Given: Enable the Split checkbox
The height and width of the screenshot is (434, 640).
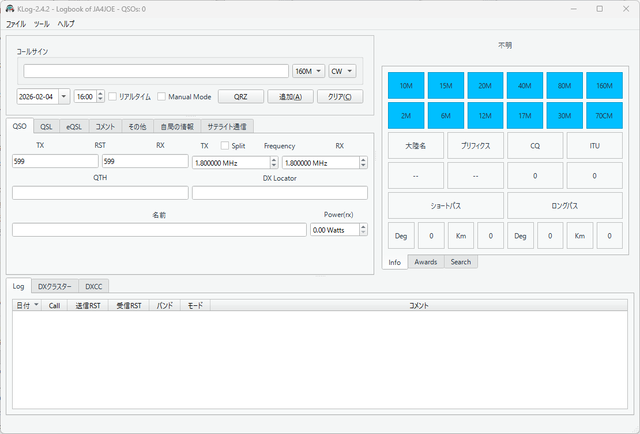Looking at the screenshot, I should tap(224, 145).
